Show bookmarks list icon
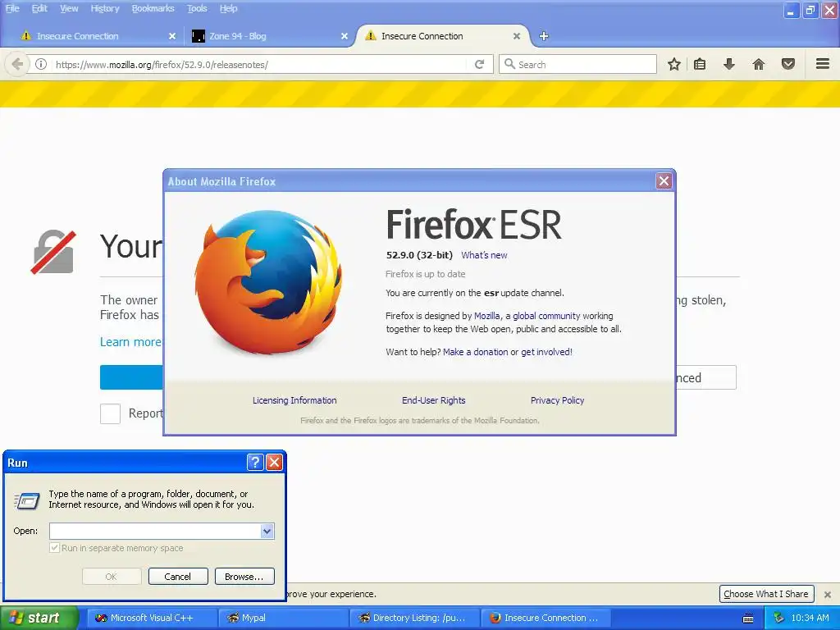Image resolution: width=840 pixels, height=630 pixels. (700, 64)
